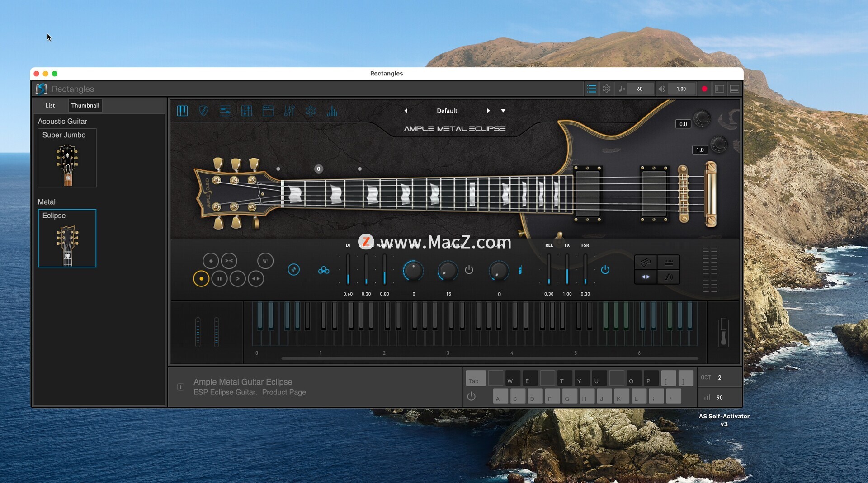The width and height of the screenshot is (868, 483).
Task: Open the bar-chart spectrum icon
Action: pos(332,111)
